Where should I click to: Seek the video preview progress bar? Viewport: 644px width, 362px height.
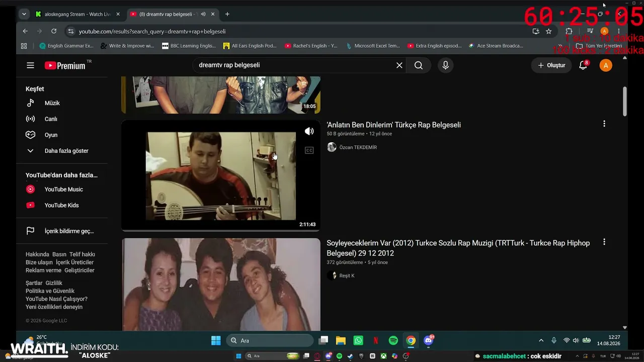coord(221,230)
